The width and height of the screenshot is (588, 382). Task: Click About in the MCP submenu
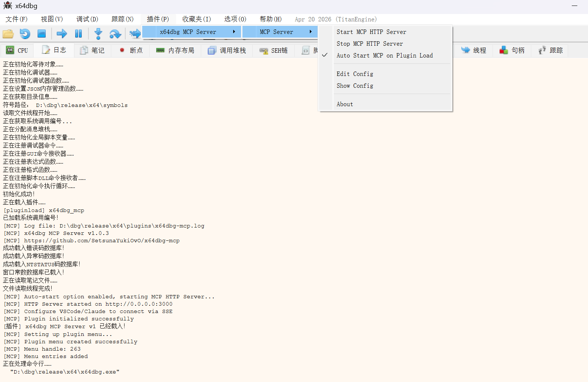385,104
